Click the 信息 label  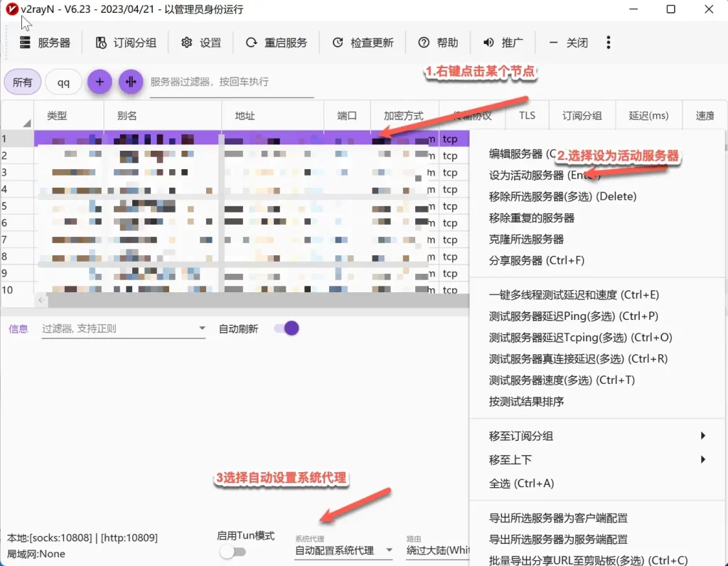[x=18, y=329]
